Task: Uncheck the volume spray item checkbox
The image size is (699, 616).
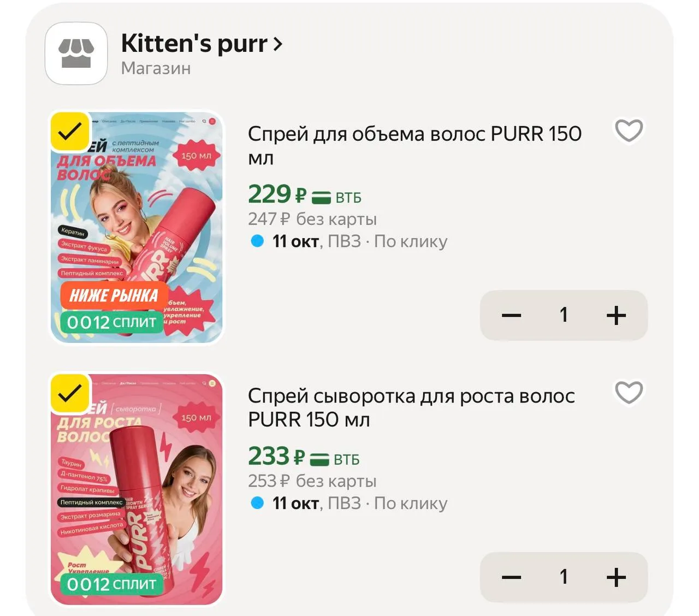Action: point(70,131)
